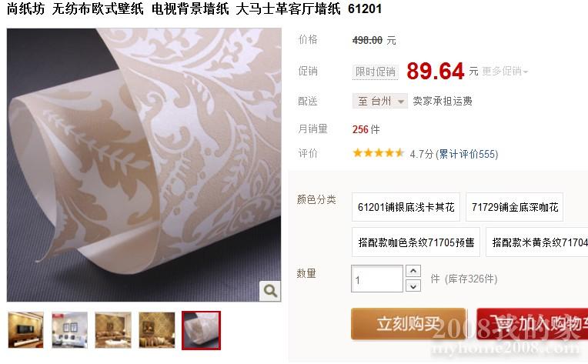Click the 加入购物车 add to cart button
This screenshot has width=588, height=364.
[x=532, y=324]
